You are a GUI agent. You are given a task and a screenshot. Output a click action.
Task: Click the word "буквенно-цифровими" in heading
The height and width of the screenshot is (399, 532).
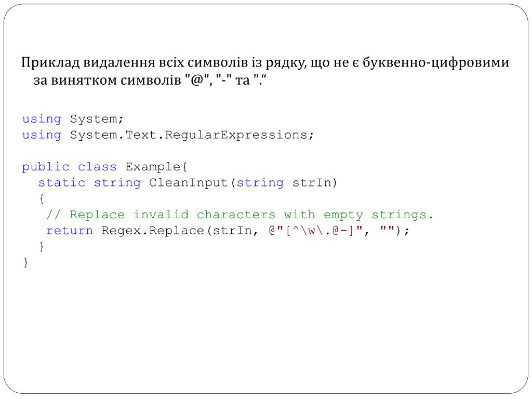(436, 62)
